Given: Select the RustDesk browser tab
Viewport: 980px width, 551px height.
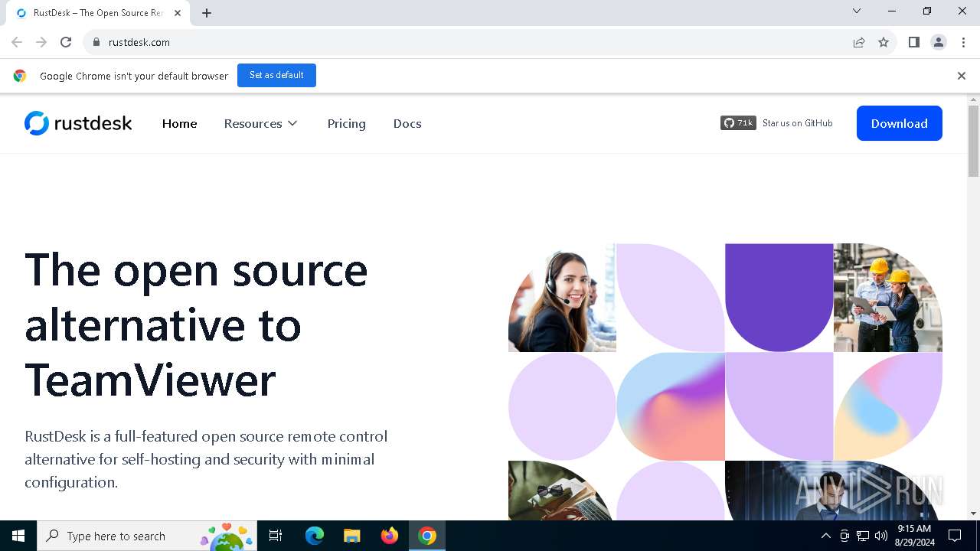Looking at the screenshot, I should tap(97, 13).
